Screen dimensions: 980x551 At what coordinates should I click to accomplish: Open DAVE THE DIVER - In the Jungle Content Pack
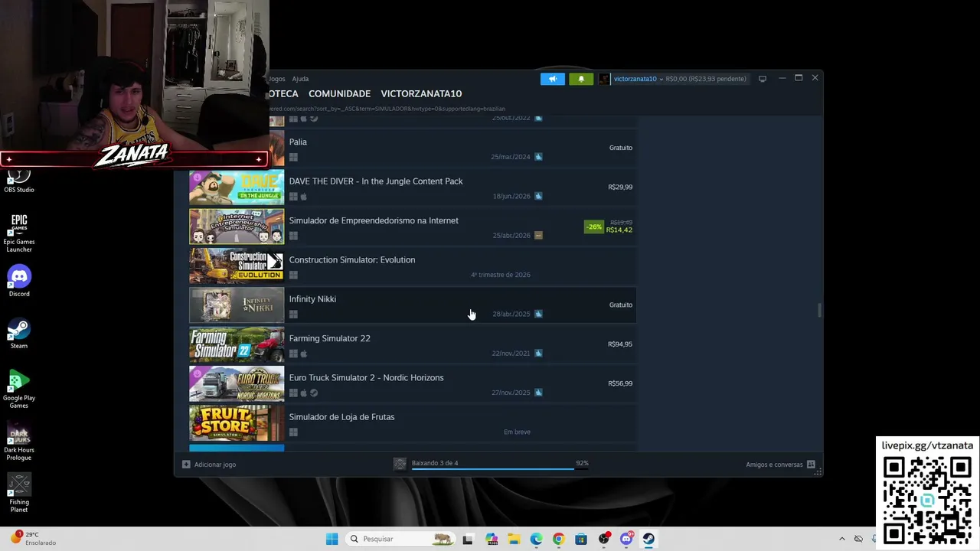[x=376, y=181]
